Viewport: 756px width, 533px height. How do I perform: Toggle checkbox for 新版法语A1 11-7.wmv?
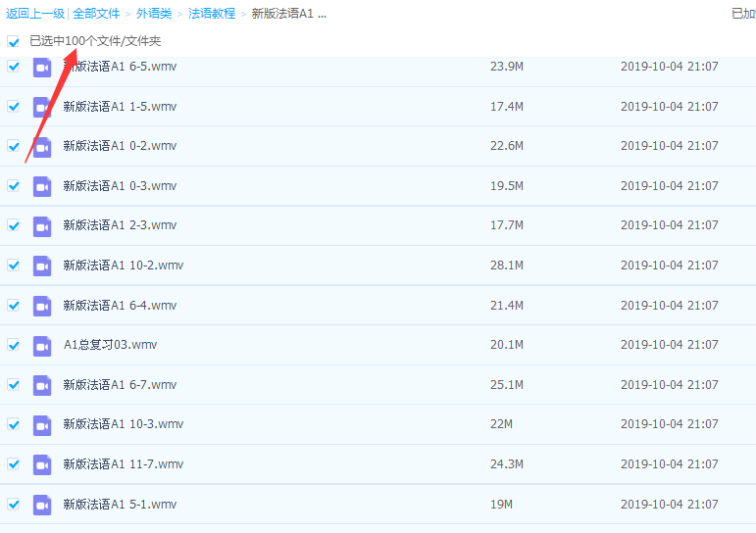click(14, 464)
